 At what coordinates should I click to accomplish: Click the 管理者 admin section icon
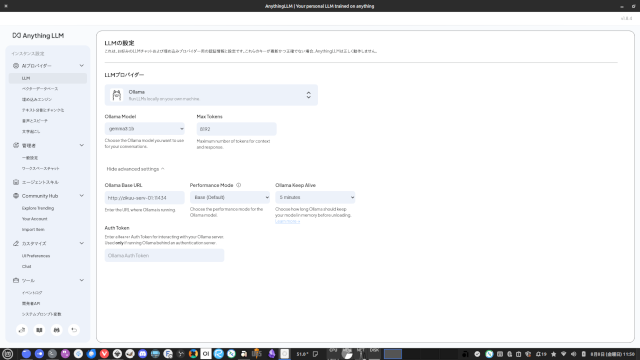pos(16,145)
